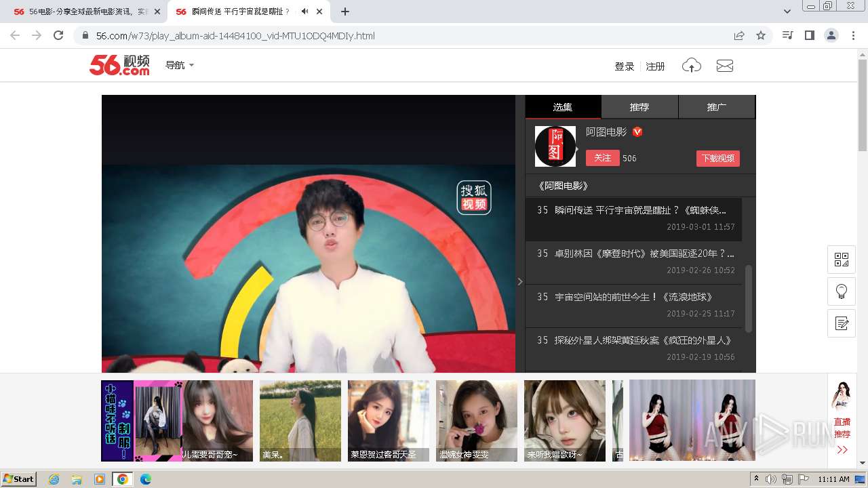868x488 pixels.
Task: Play episode 瞬间传送 平行宇宙就是瞎扯
Action: point(633,219)
